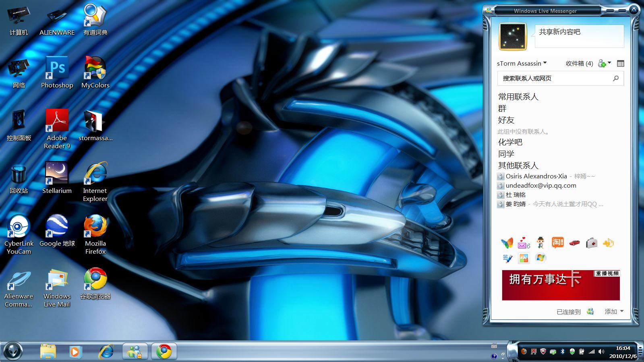This screenshot has width=644, height=362.
Task: Click the power plug battery tray icon
Action: pyautogui.click(x=582, y=352)
